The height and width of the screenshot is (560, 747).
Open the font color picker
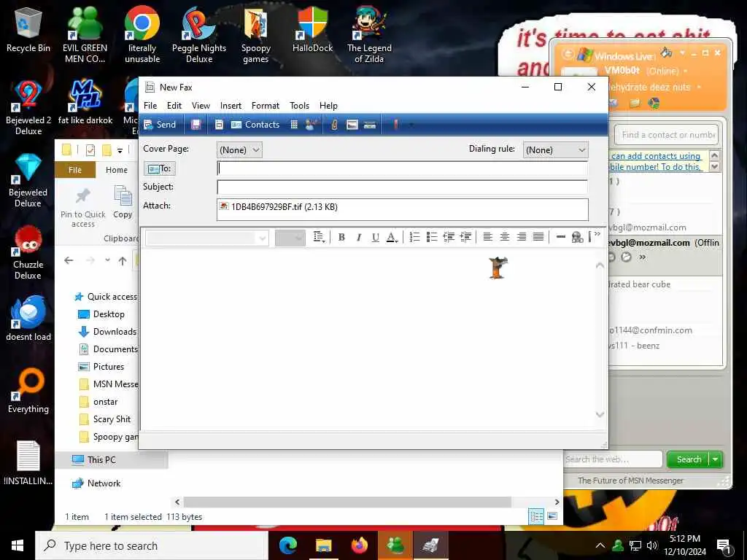(x=392, y=237)
